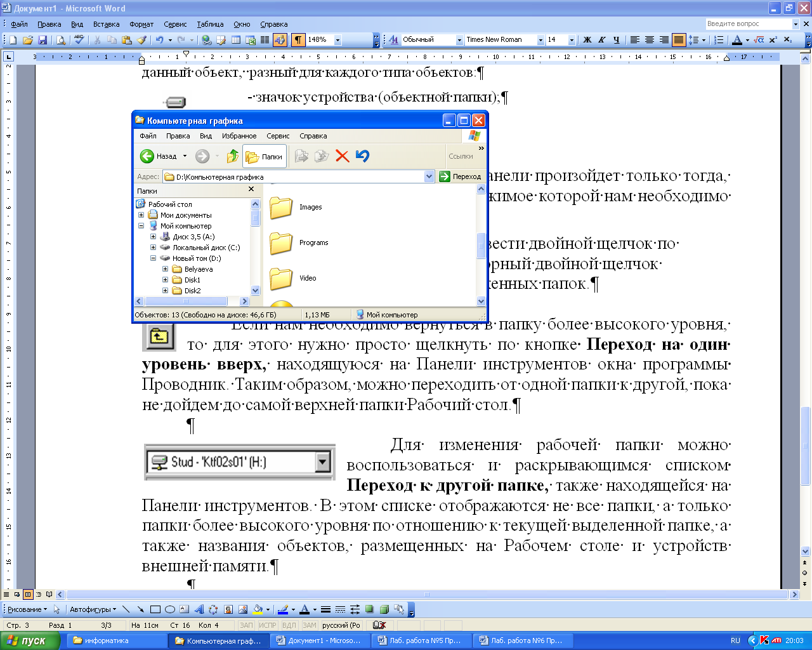Click the Up one level icon in Explorer
The width and height of the screenshot is (812, 650).
click(x=233, y=156)
